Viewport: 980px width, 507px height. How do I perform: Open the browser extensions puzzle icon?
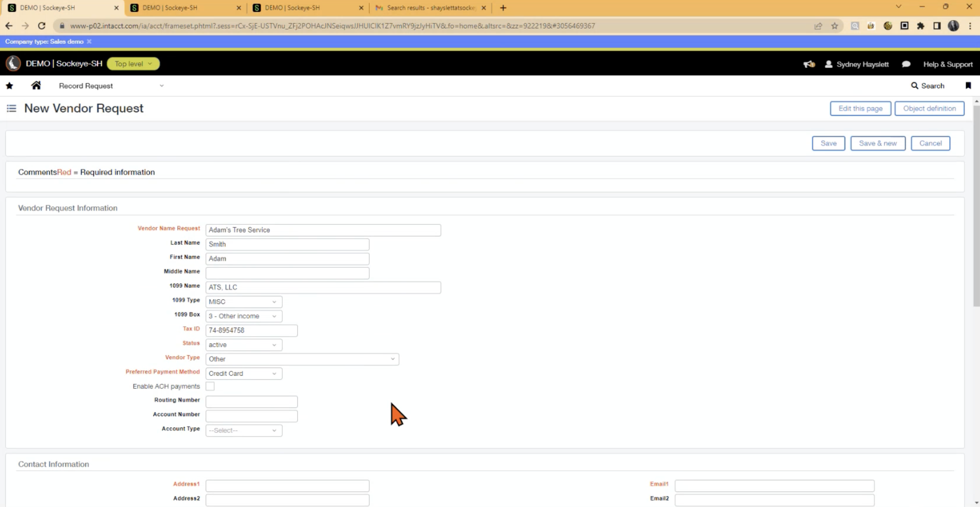(920, 26)
